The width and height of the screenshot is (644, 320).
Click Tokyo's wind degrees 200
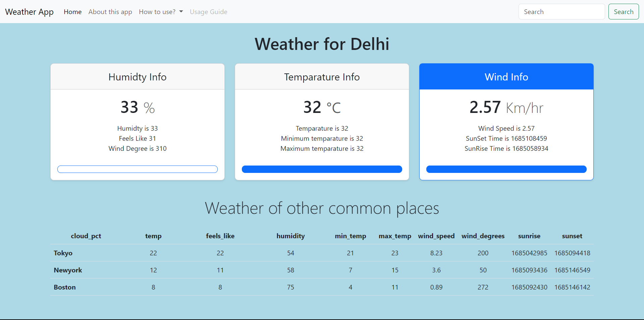coord(483,253)
